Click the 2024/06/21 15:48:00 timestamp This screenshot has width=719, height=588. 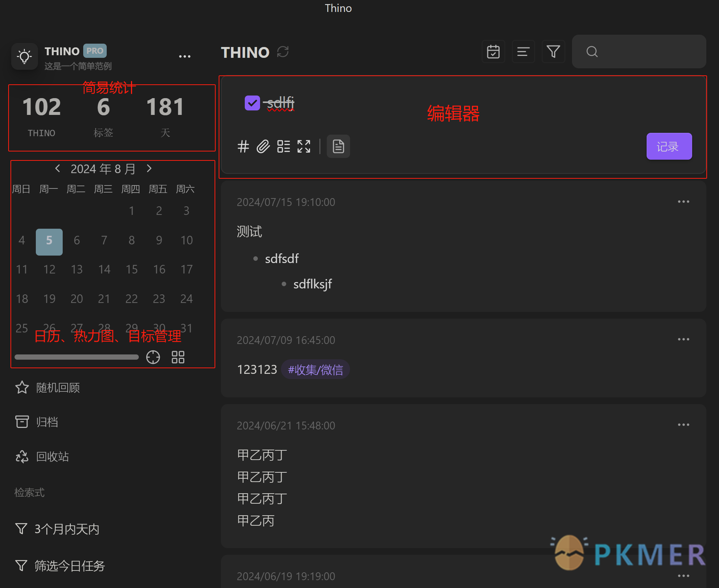point(286,426)
